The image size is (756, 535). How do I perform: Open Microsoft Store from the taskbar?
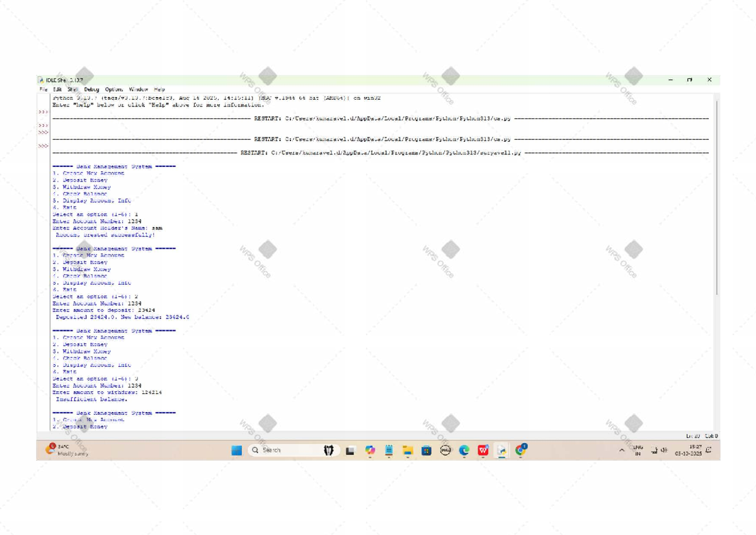click(x=427, y=450)
